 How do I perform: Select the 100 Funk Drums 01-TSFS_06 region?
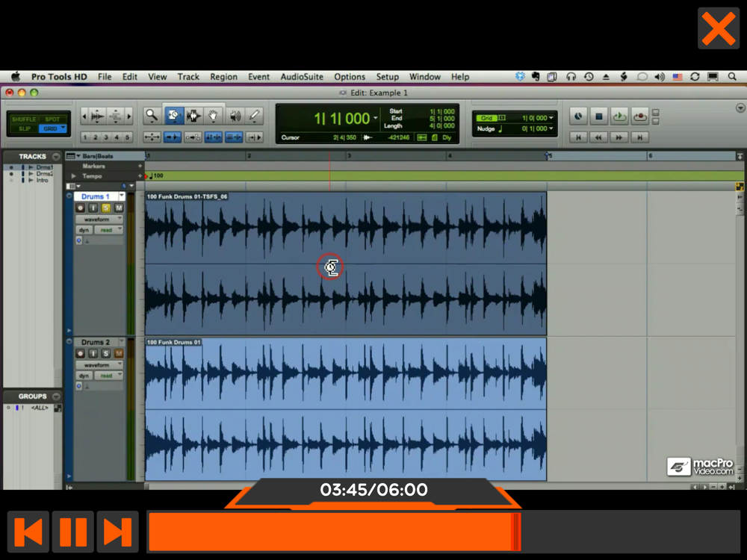click(x=346, y=264)
